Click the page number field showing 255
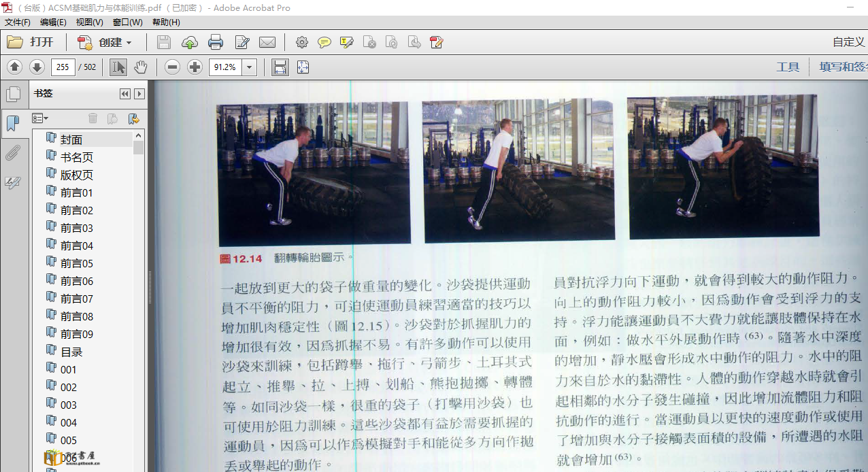This screenshot has width=868, height=472. pyautogui.click(x=63, y=67)
